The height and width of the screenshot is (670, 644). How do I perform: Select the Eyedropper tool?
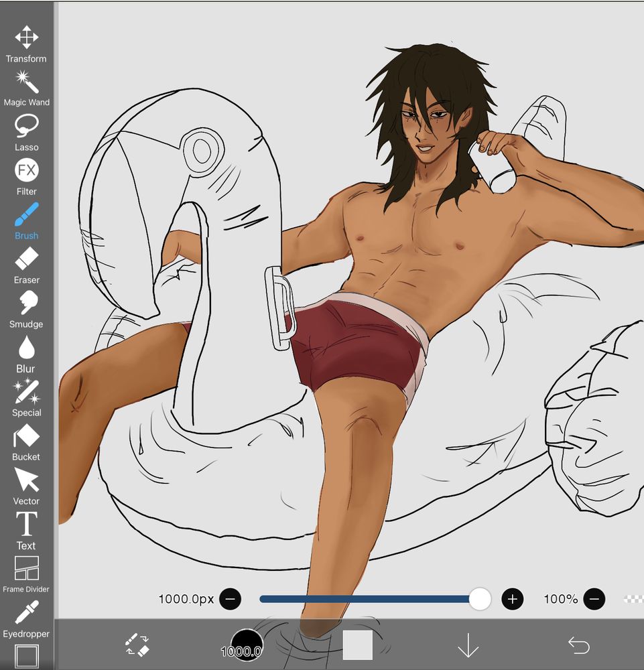pyautogui.click(x=27, y=620)
